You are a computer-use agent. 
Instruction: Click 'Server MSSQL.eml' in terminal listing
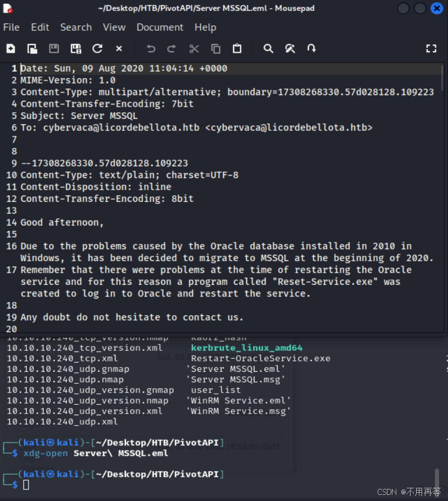pos(236,368)
